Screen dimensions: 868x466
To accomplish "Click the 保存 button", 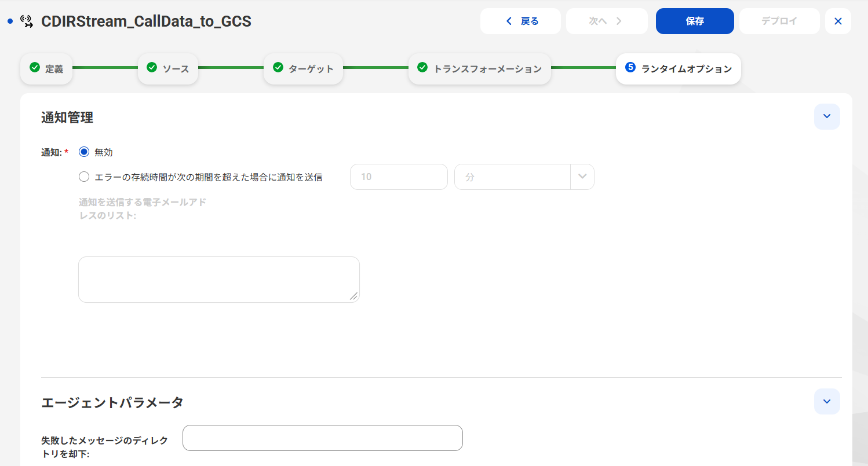I will 695,21.
